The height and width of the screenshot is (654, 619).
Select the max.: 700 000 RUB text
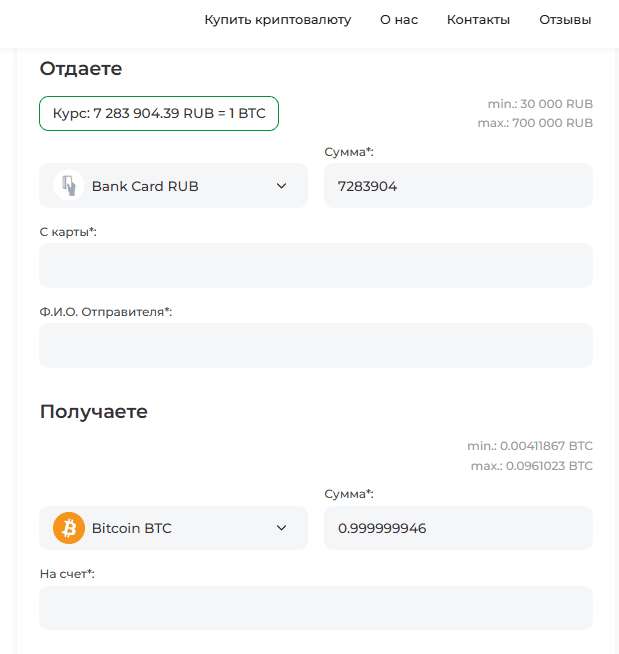click(535, 123)
